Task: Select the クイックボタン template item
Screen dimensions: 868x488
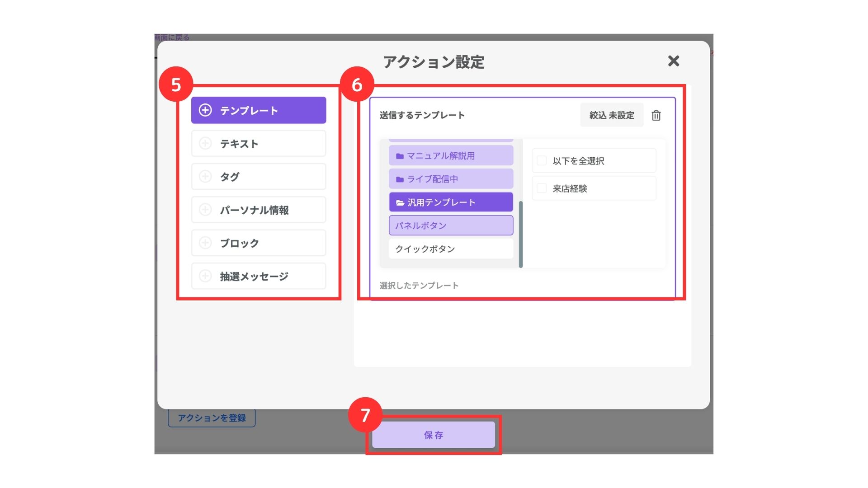Action: (x=451, y=249)
